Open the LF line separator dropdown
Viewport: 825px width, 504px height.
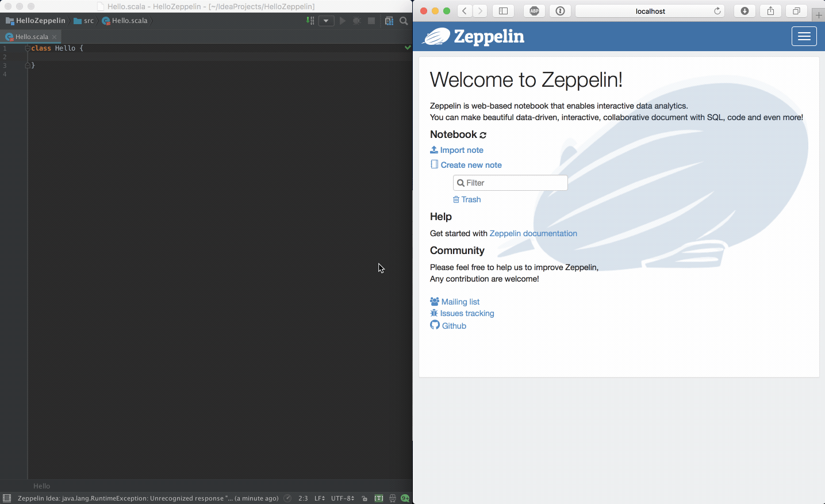coord(320,498)
